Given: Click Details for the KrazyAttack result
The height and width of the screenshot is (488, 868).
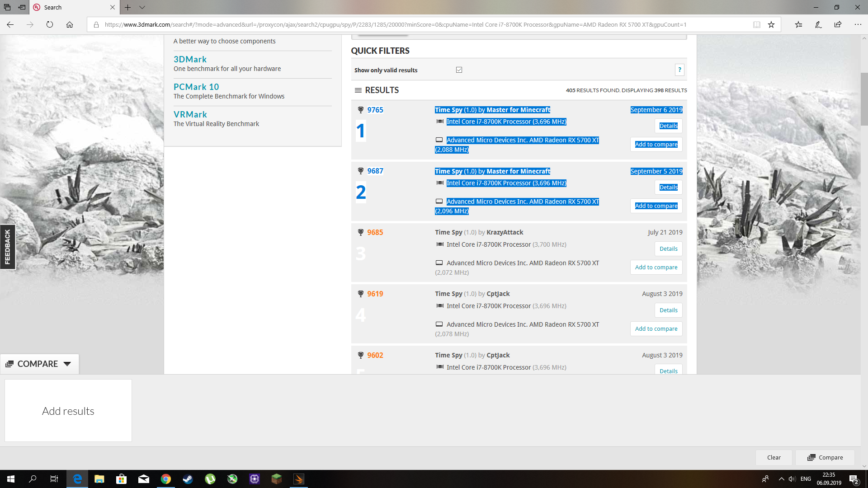Looking at the screenshot, I should tap(668, 249).
